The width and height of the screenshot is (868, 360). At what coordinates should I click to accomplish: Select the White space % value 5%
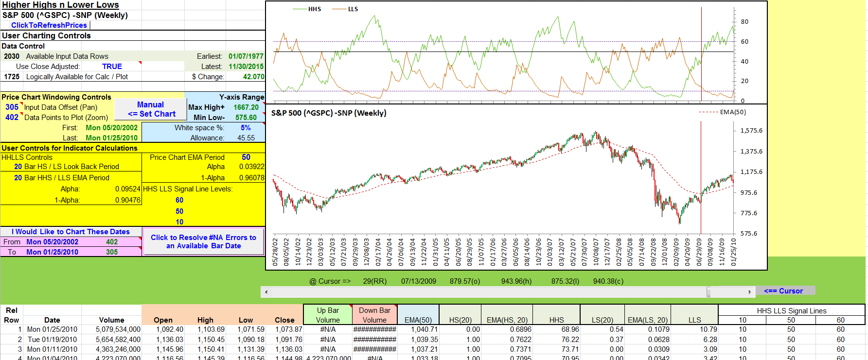click(x=246, y=128)
